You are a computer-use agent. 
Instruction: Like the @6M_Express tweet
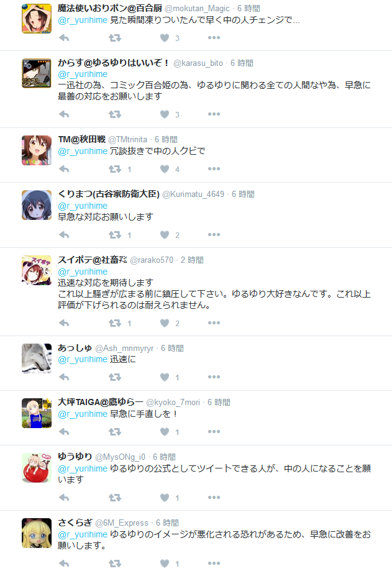pos(165,564)
